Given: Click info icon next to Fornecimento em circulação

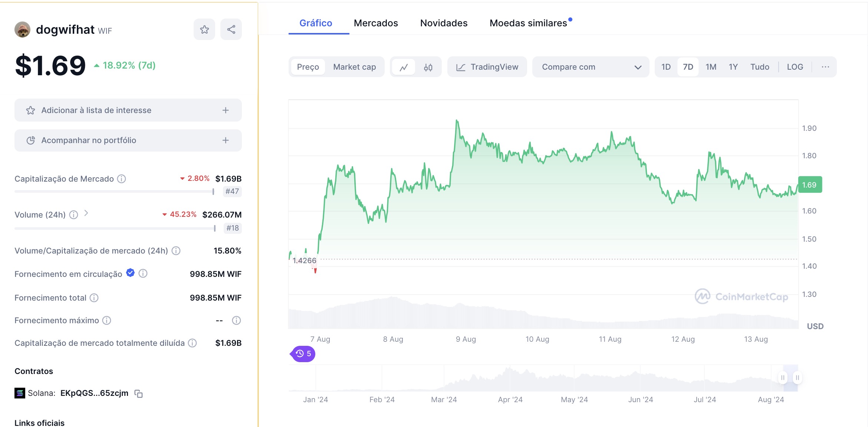Looking at the screenshot, I should [143, 274].
